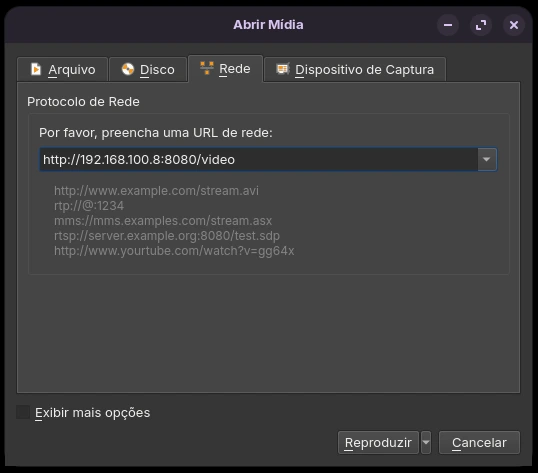The height and width of the screenshot is (473, 538).
Task: Click the example text rtp://@:1234
Action: coord(89,206)
